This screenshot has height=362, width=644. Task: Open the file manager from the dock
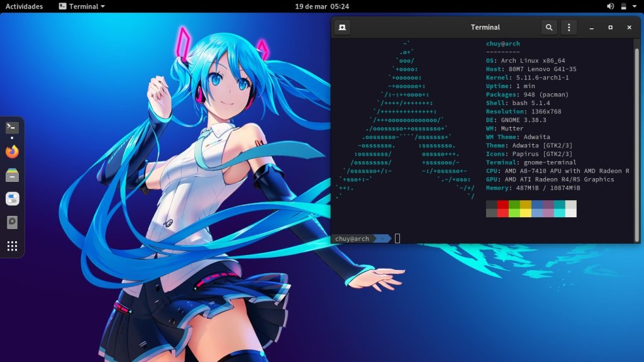point(12,175)
